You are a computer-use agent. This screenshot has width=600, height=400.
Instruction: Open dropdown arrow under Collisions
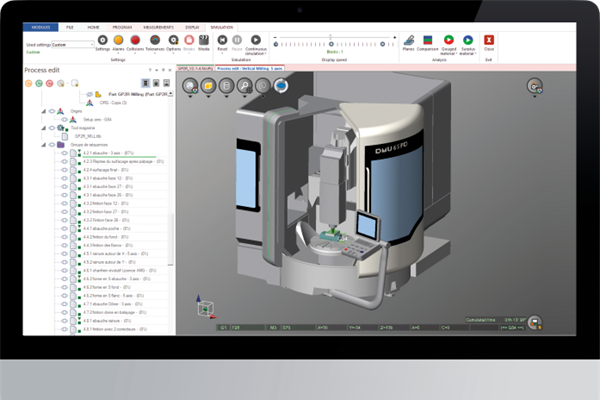point(135,54)
